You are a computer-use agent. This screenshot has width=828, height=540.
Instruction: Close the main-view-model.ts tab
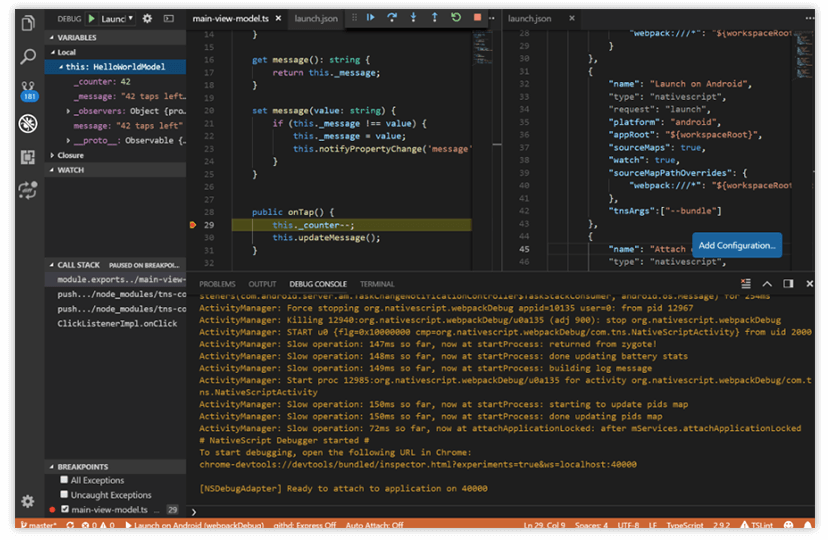(278, 18)
